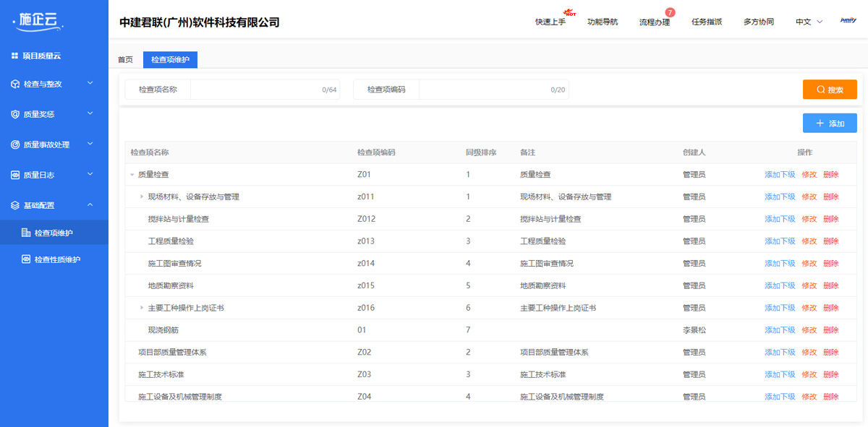Open 项目质量云 grid icon in sidebar
Viewport: 868px width, 427px height.
pos(14,56)
